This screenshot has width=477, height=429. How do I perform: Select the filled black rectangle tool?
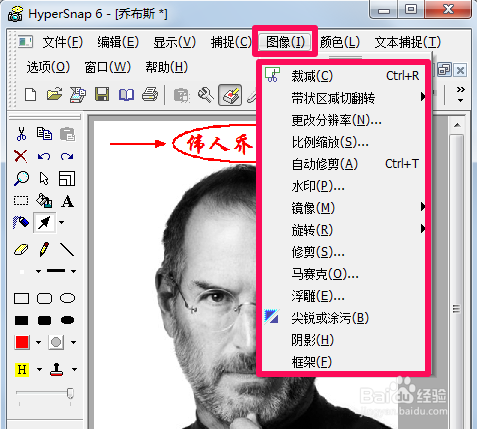coord(22,321)
